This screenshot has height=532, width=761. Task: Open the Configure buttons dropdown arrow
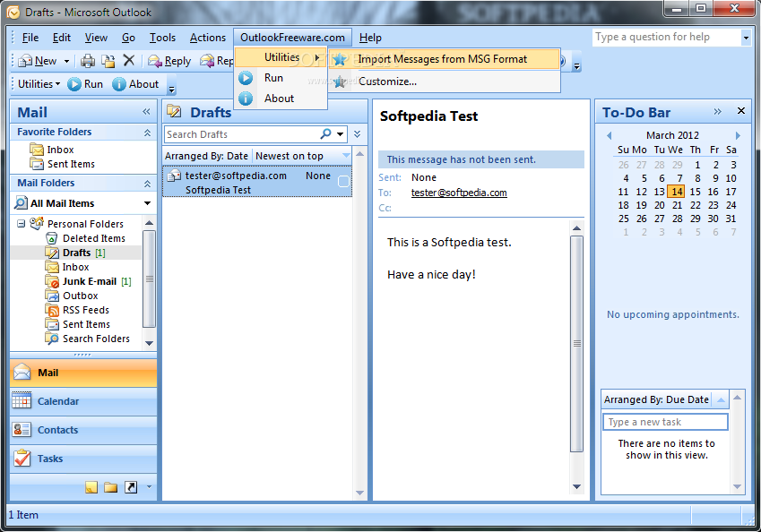149,487
